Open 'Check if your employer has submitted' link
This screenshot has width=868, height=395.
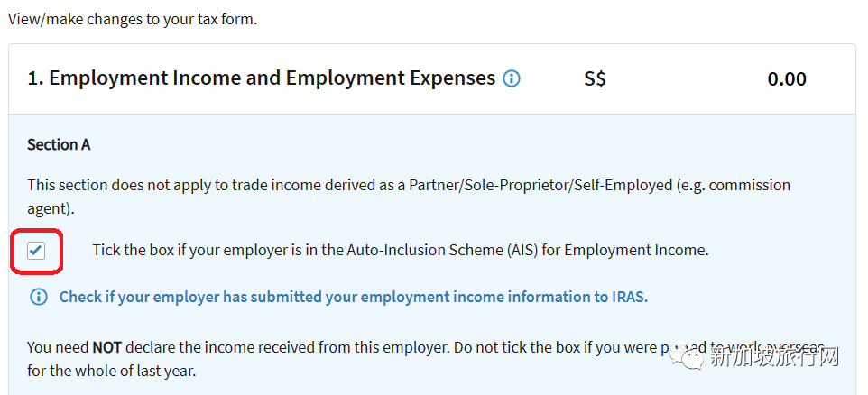coord(353,297)
